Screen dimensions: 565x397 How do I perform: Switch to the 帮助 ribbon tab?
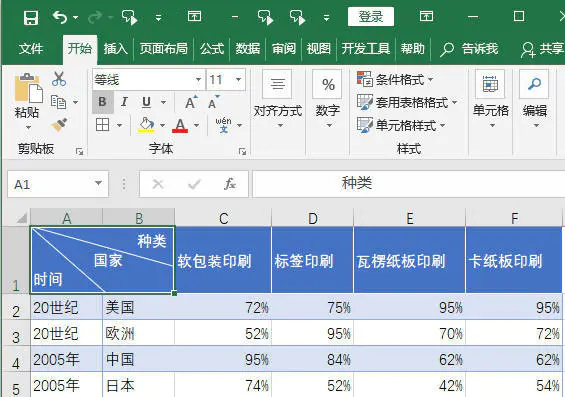pyautogui.click(x=413, y=48)
